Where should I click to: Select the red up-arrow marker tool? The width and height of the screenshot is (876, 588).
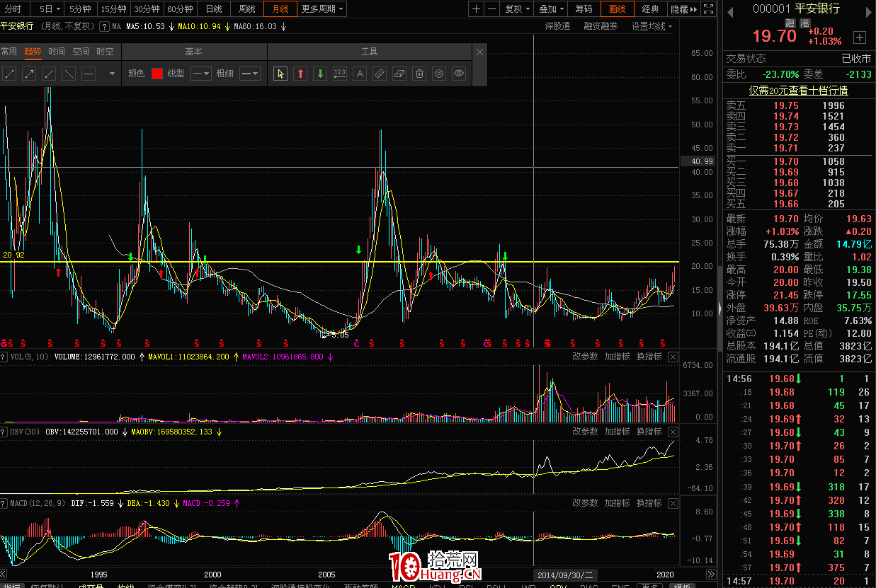click(x=300, y=74)
